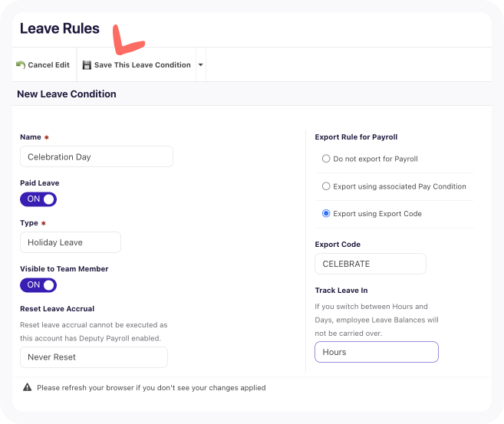Screen dimensions: 504x424
Task: Click the green undo arrow icon
Action: point(21,65)
